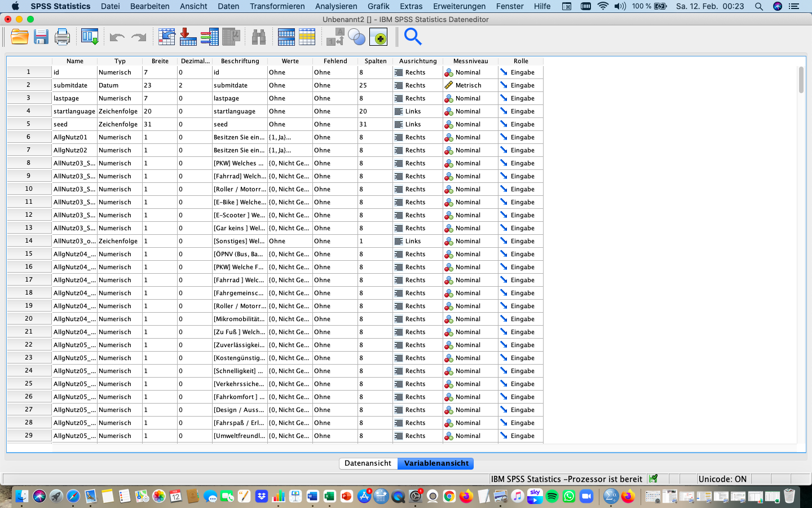Open the Bearbeiten menu
This screenshot has height=508, width=812.
(150, 6)
